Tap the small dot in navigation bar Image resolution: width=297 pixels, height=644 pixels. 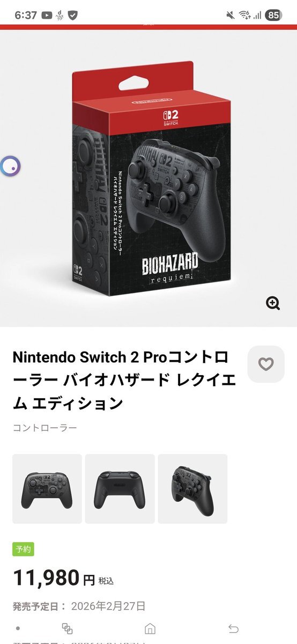tap(17, 628)
